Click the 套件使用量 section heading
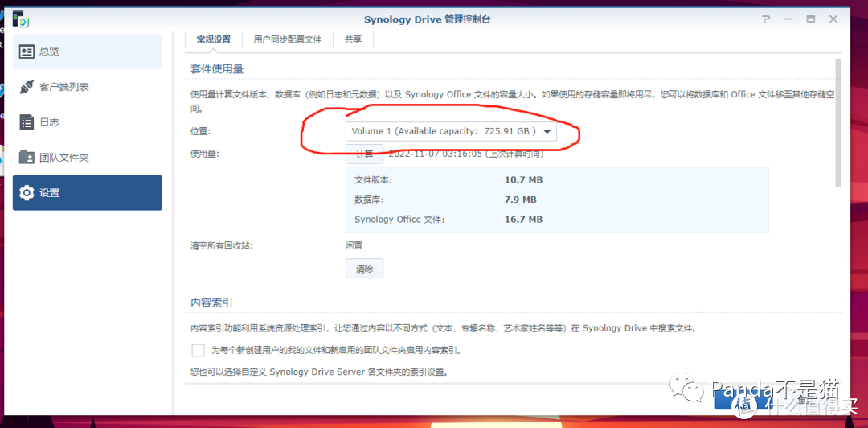 (217, 69)
